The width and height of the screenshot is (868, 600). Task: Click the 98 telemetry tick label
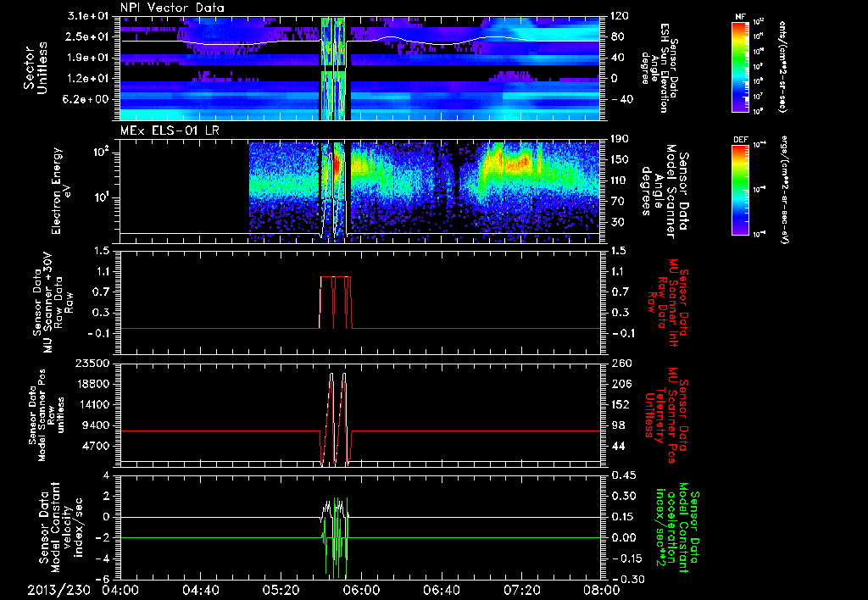617,425
